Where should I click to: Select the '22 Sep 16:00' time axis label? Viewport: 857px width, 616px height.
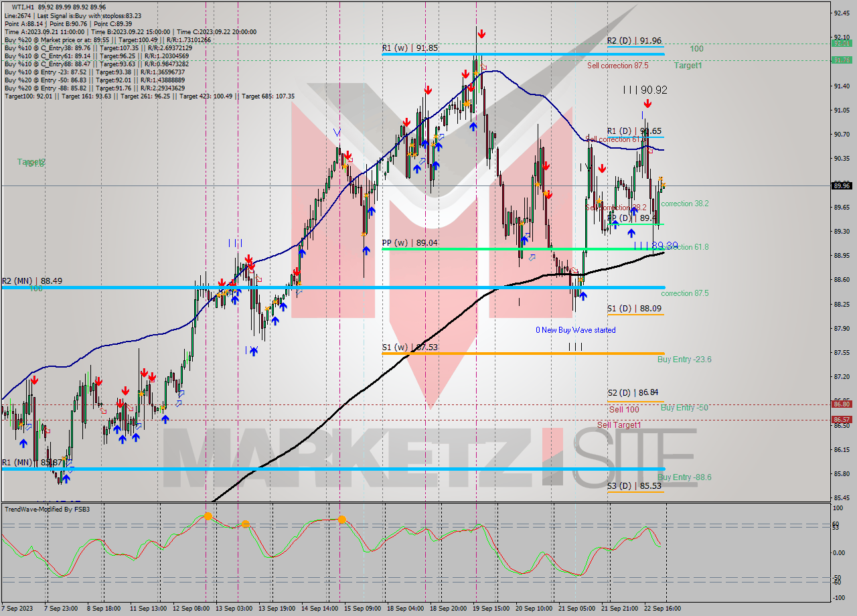click(663, 609)
